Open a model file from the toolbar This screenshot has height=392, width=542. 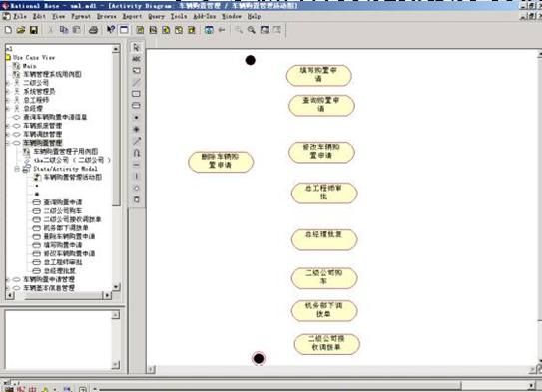pos(21,30)
